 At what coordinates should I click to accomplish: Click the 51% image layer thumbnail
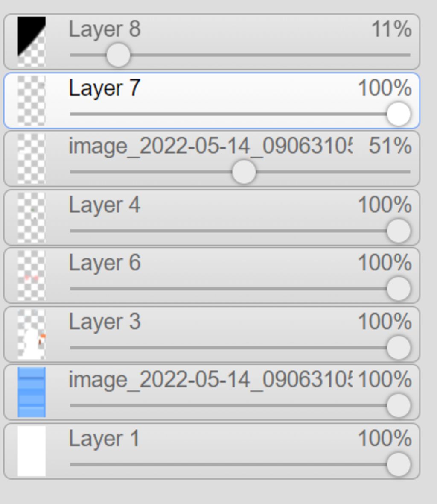click(32, 159)
